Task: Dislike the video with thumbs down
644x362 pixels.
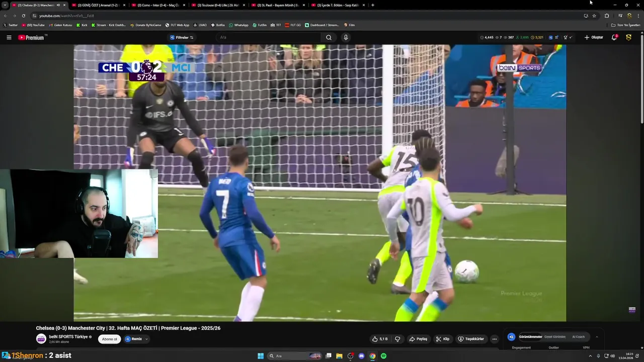Action: click(397, 339)
